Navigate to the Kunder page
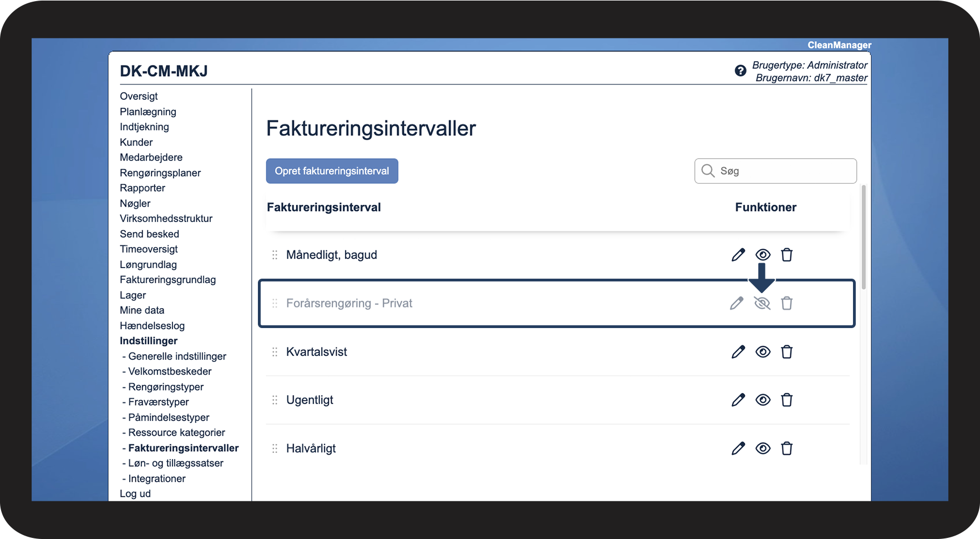This screenshot has width=980, height=539. coord(136,142)
